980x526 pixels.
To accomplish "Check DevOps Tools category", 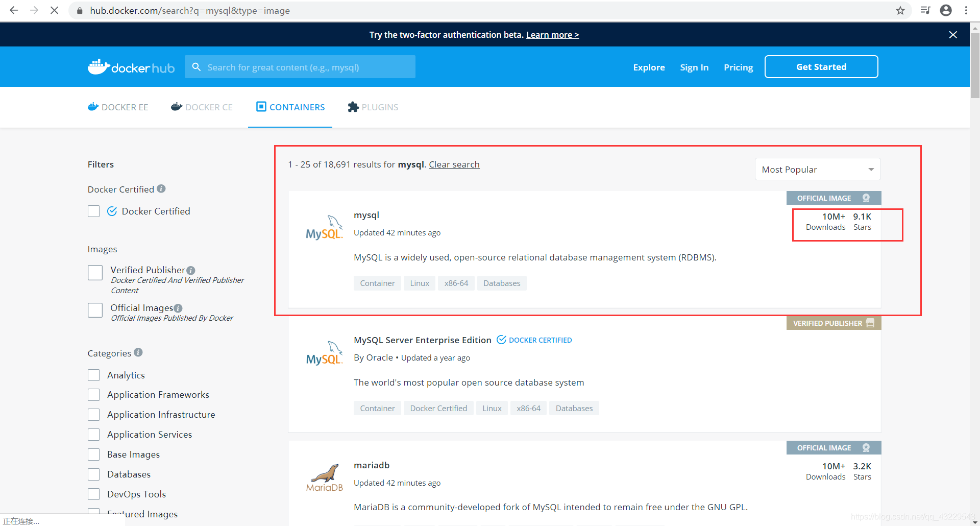I will [x=93, y=494].
